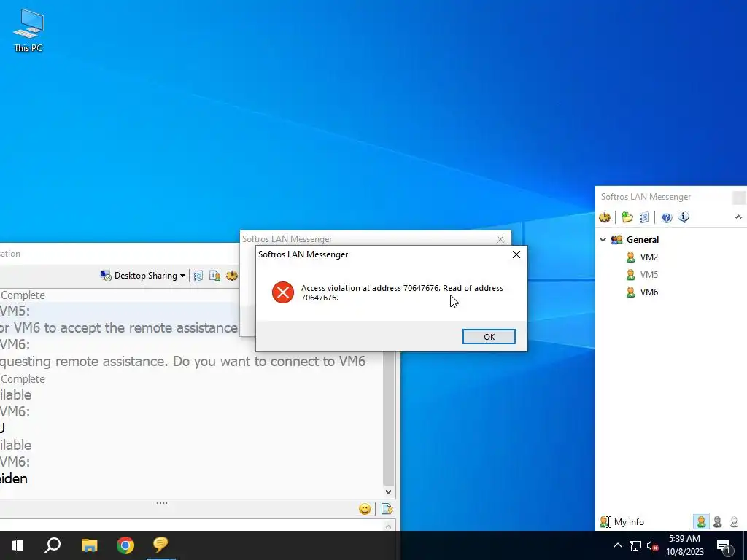Set status to Busy gray user icon
Viewport: 747px width, 560px height.
[x=718, y=522]
